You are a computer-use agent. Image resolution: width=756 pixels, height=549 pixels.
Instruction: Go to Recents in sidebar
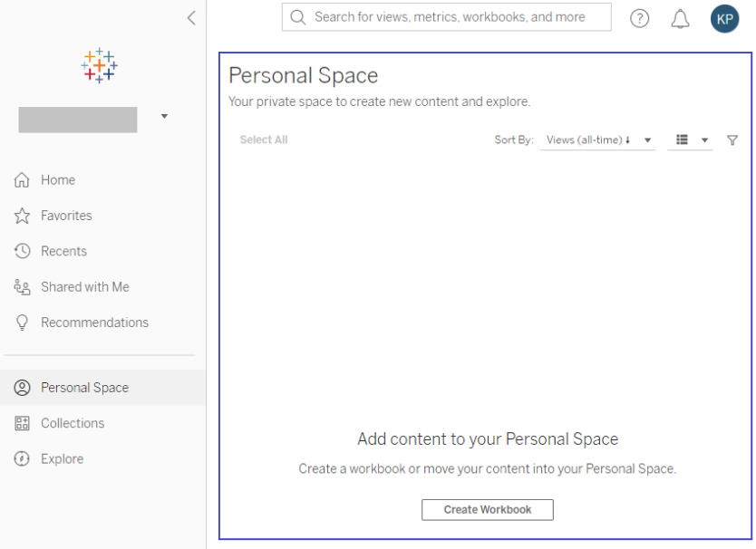pyautogui.click(x=63, y=251)
